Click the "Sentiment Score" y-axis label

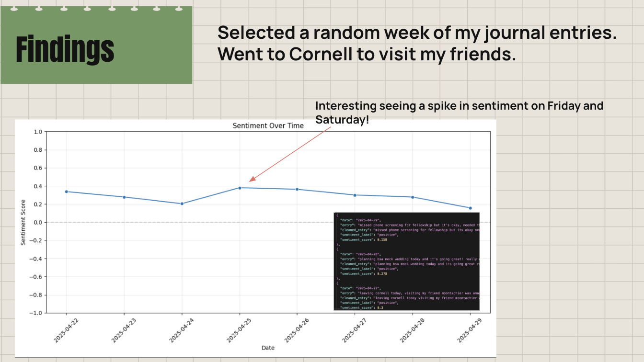click(23, 222)
